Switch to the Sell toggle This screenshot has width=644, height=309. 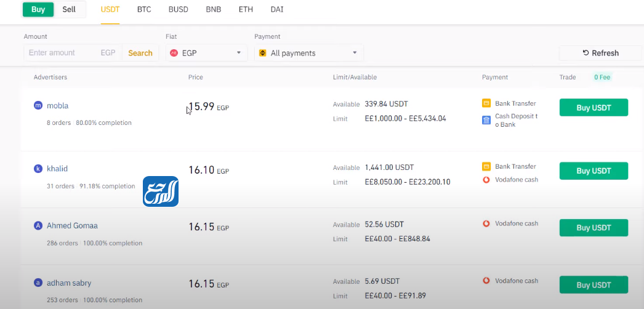coord(69,9)
